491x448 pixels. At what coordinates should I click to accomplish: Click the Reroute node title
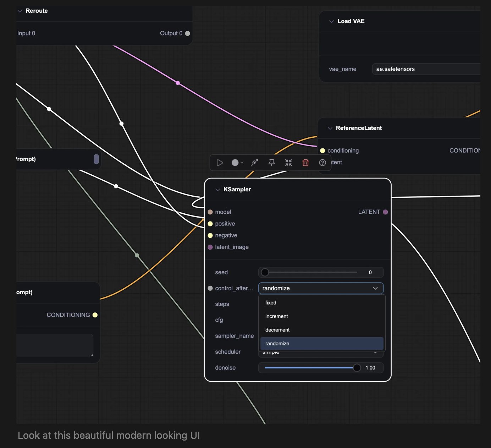pyautogui.click(x=37, y=11)
